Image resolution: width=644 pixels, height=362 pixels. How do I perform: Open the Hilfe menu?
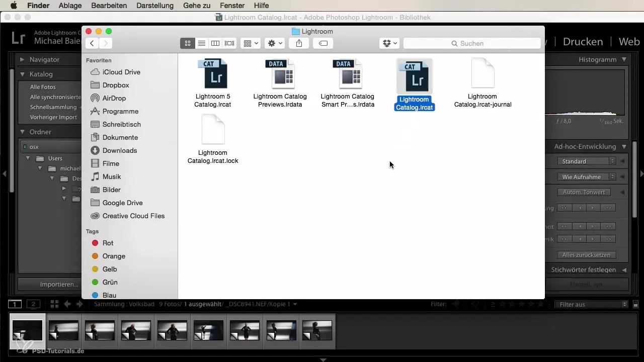[x=262, y=6]
